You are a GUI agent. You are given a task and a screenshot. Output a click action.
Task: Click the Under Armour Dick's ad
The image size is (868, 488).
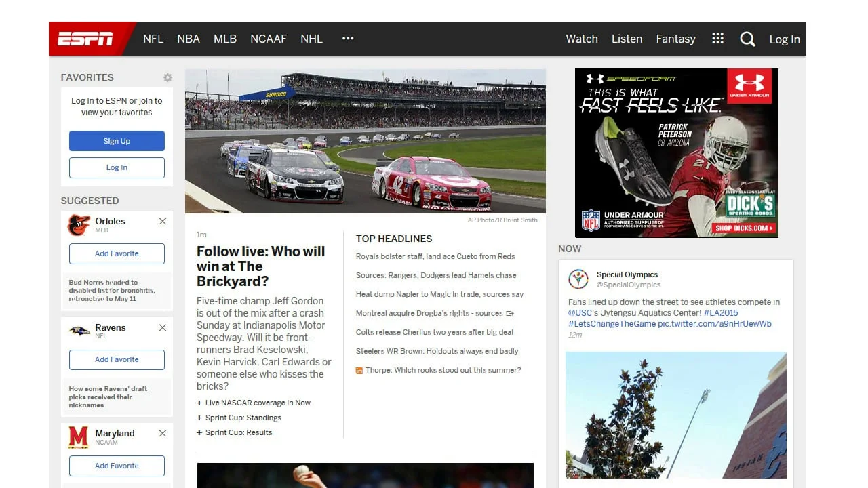click(x=676, y=153)
